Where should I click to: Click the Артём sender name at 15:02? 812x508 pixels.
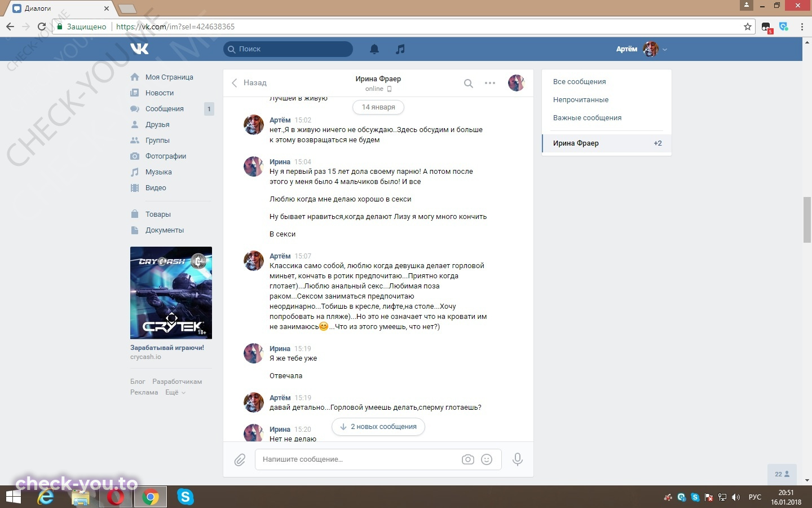tap(280, 120)
